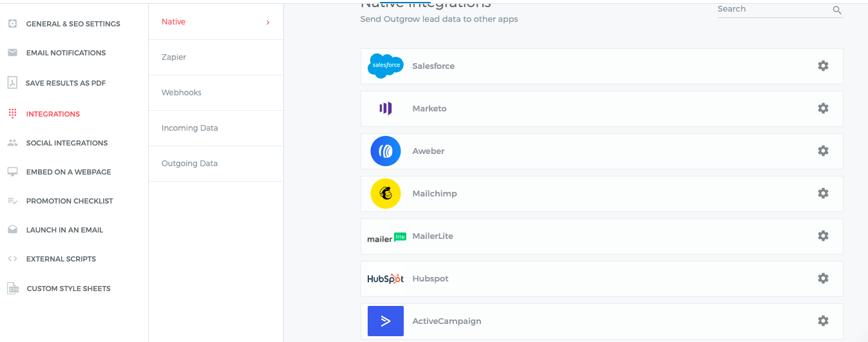Click the Email Notifications envelope icon
Image resolution: width=868 pixels, height=342 pixels.
[12, 53]
